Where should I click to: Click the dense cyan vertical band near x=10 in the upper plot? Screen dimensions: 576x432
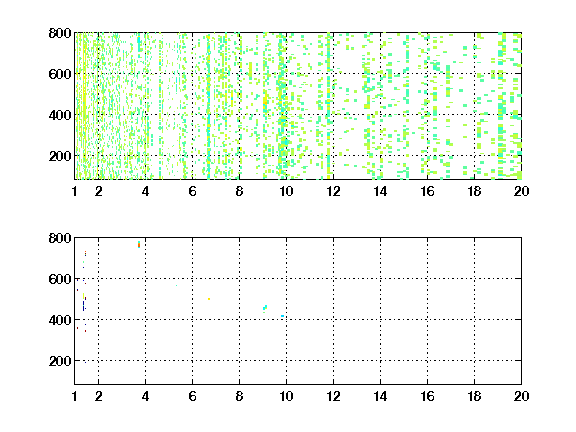[282, 107]
